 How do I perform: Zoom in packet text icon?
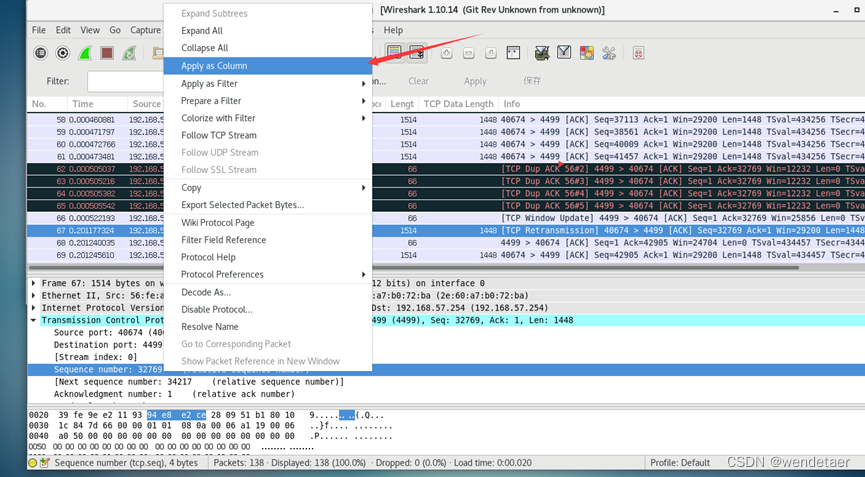447,53
